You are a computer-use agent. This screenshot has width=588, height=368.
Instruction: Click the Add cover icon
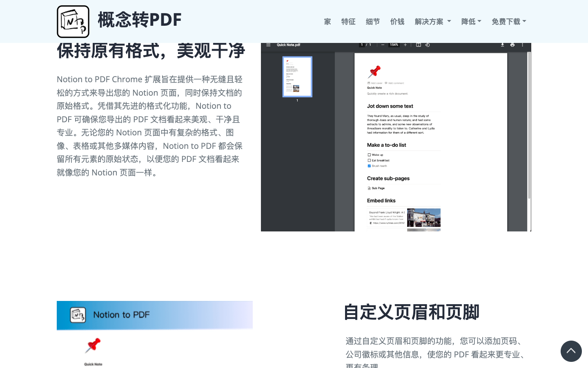click(x=369, y=83)
